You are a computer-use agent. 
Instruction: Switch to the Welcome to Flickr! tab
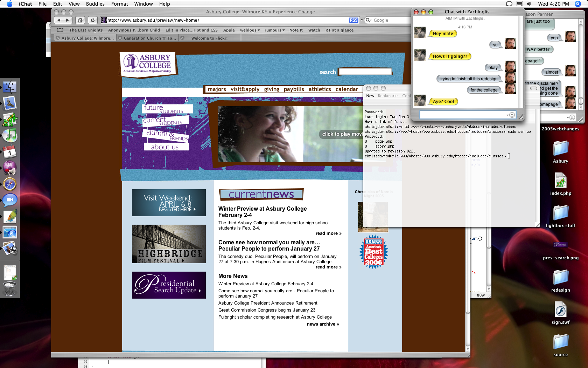coord(209,38)
